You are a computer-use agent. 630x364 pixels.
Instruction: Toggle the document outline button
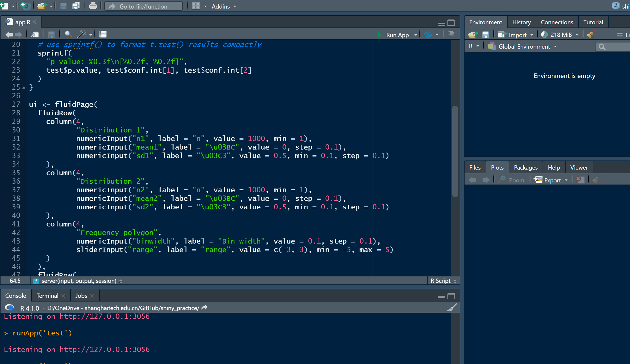coord(451,34)
